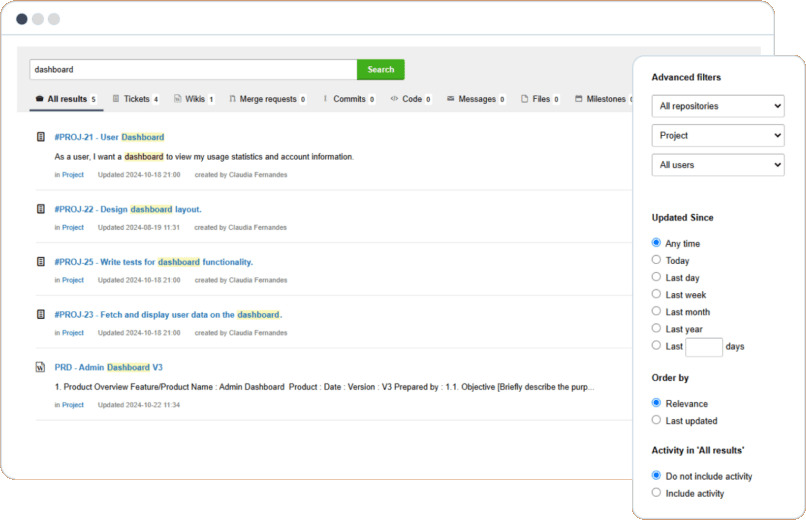
Task: Select the Today radio option
Action: coord(656,259)
